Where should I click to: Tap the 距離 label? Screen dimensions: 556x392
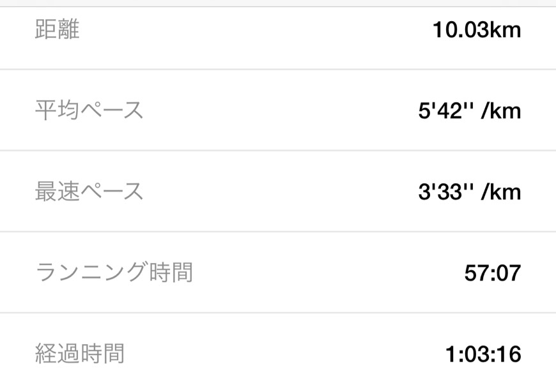pyautogui.click(x=57, y=29)
